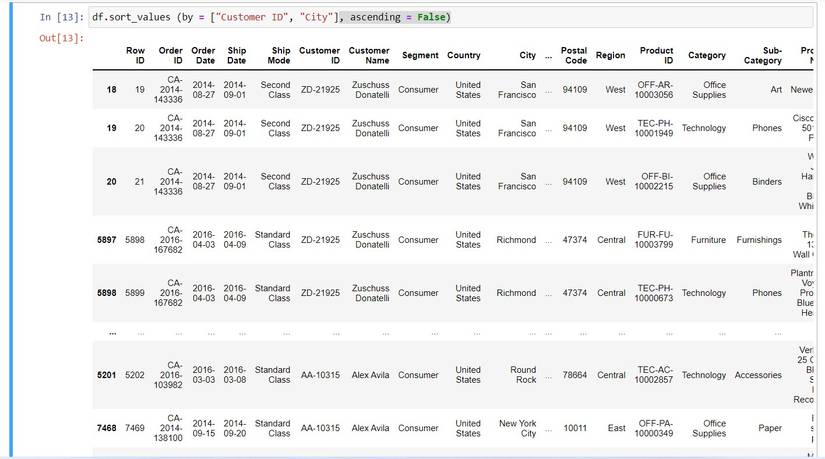This screenshot has width=825, height=459.
Task: Click the Round Rock city cell
Action: (524, 375)
